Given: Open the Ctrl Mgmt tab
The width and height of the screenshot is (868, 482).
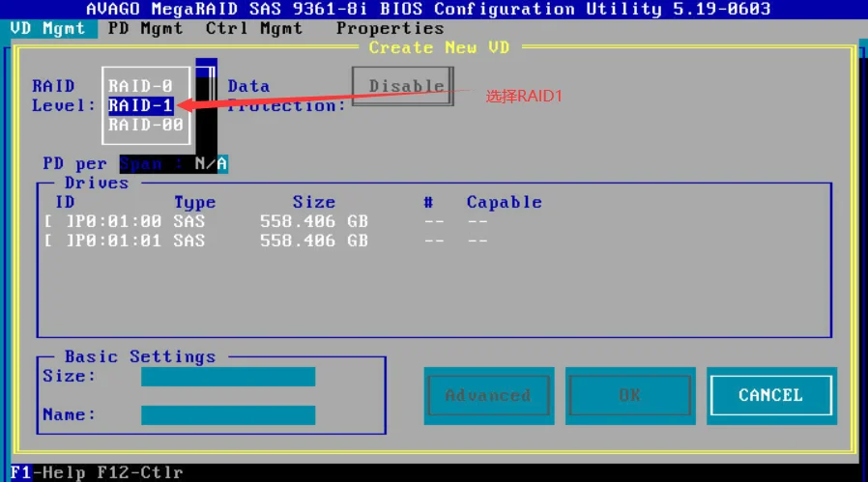Looking at the screenshot, I should click(x=254, y=28).
